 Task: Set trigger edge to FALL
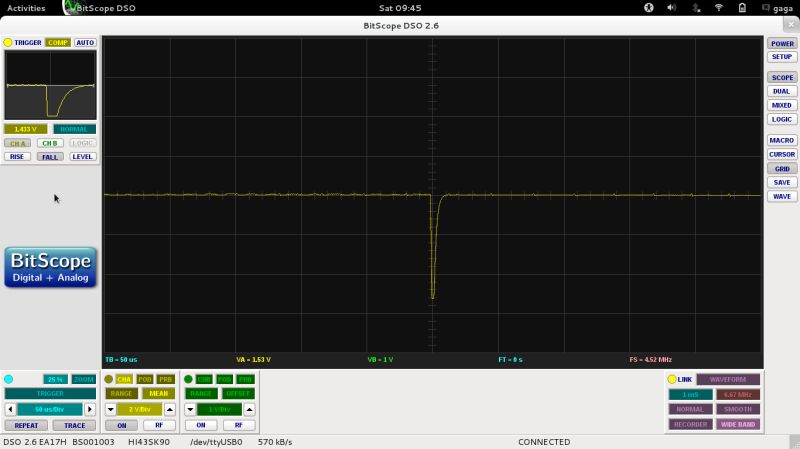pyautogui.click(x=50, y=157)
